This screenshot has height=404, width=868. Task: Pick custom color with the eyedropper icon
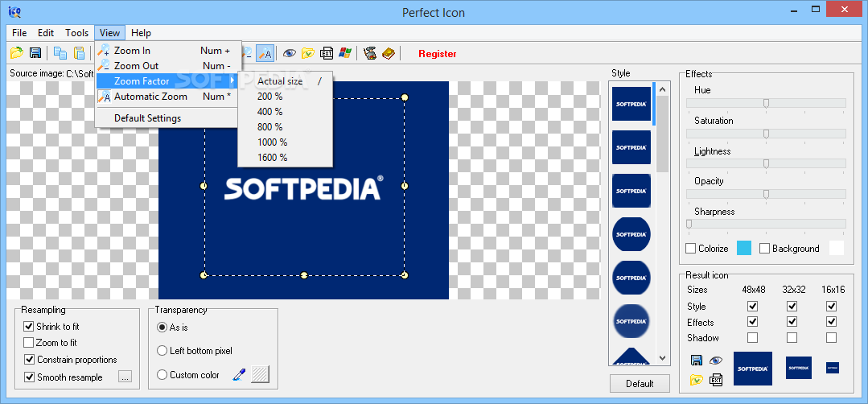239,375
